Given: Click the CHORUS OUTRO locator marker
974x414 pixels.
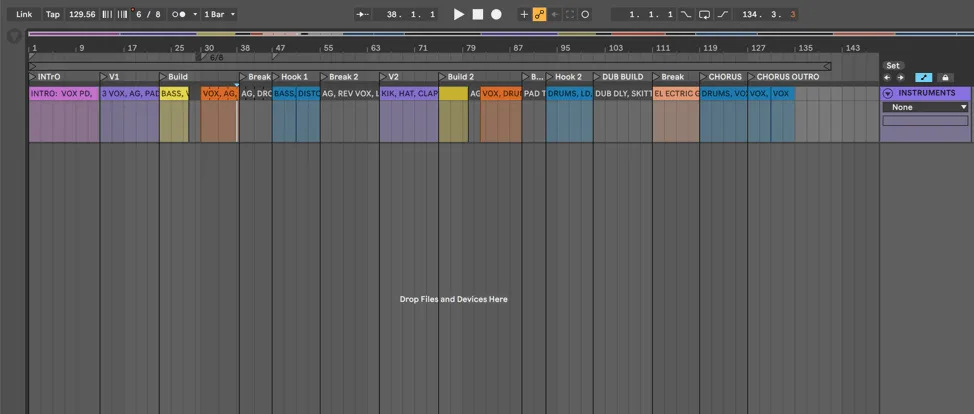Looking at the screenshot, I should 784,77.
